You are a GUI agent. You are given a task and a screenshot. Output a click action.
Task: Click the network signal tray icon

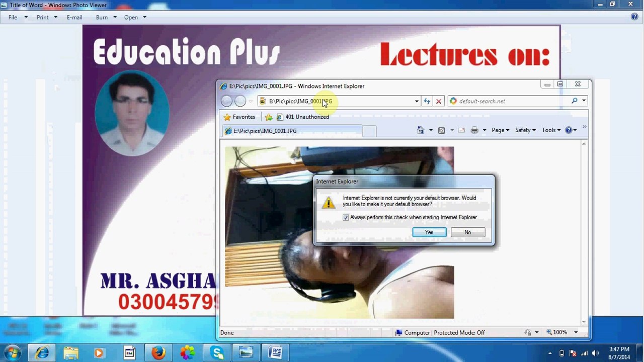[585, 353]
